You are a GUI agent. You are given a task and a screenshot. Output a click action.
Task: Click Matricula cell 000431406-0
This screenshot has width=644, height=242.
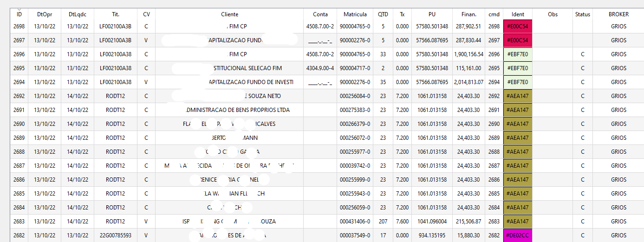355,222
